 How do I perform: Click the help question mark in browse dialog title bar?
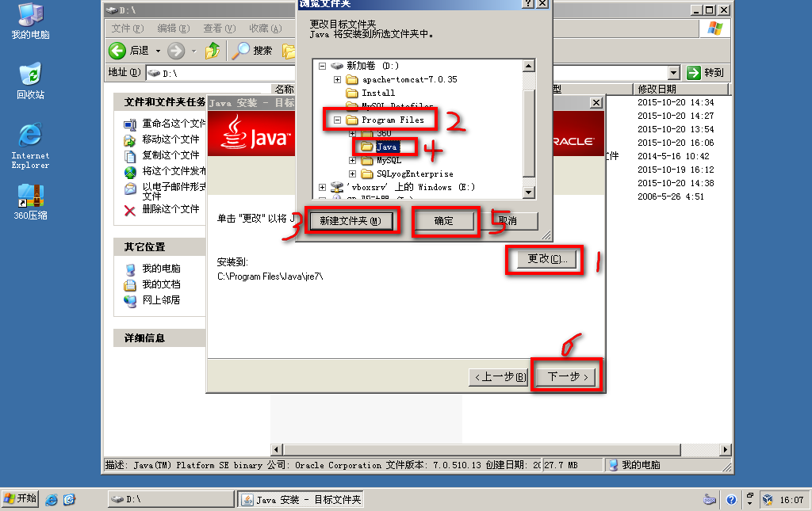[527, 4]
